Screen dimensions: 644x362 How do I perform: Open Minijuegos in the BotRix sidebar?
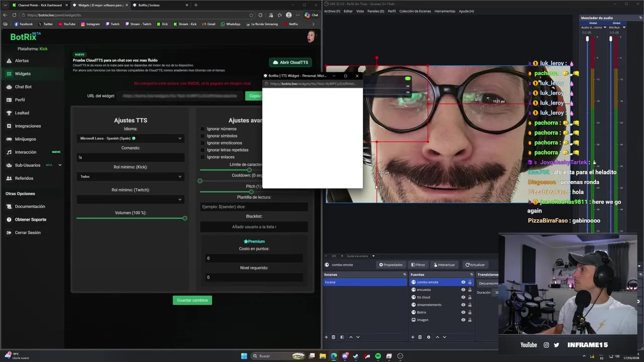point(25,139)
